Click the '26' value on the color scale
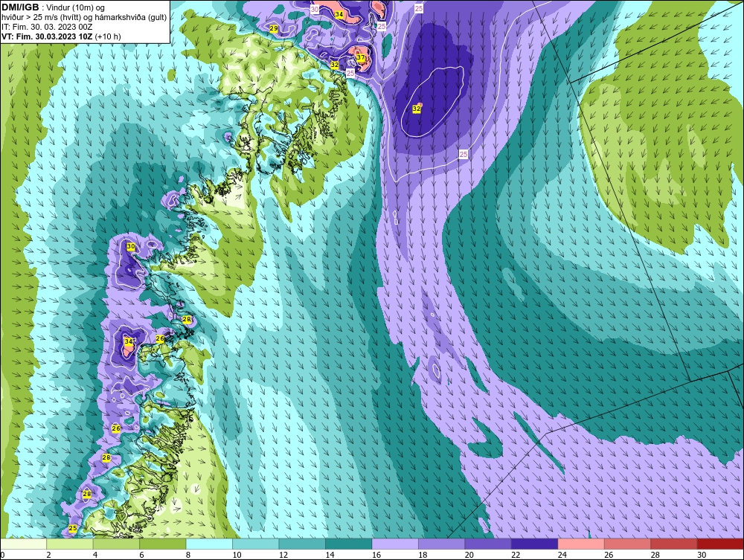 click(609, 555)
